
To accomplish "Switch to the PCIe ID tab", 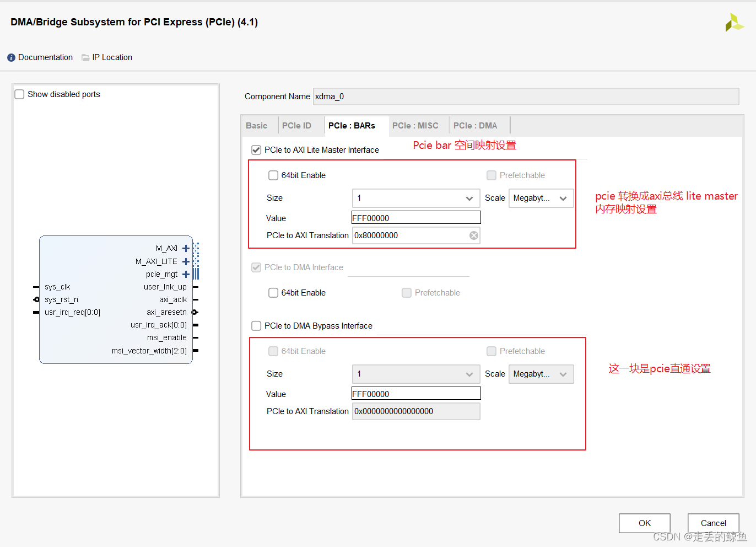I will pyautogui.click(x=297, y=126).
